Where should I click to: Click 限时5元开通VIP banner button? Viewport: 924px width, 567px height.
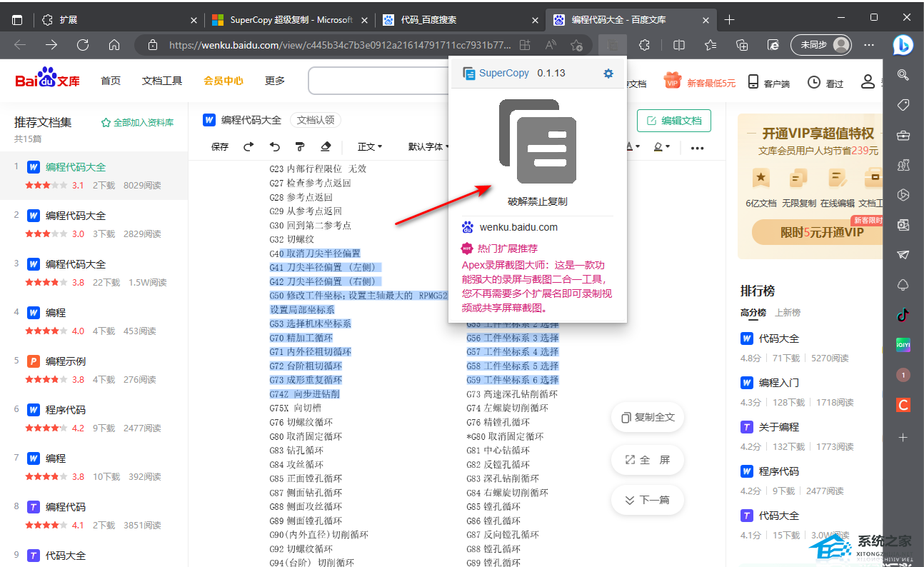[x=817, y=232]
